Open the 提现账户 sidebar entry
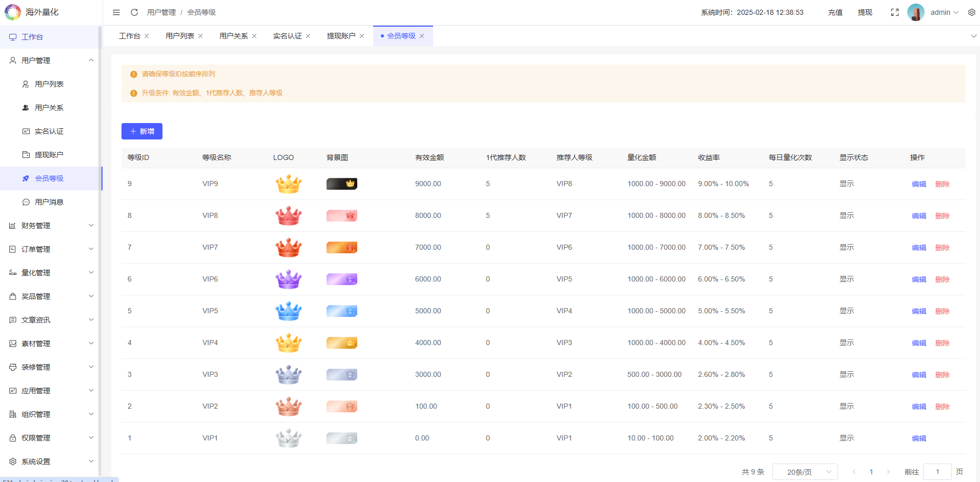 click(x=49, y=154)
